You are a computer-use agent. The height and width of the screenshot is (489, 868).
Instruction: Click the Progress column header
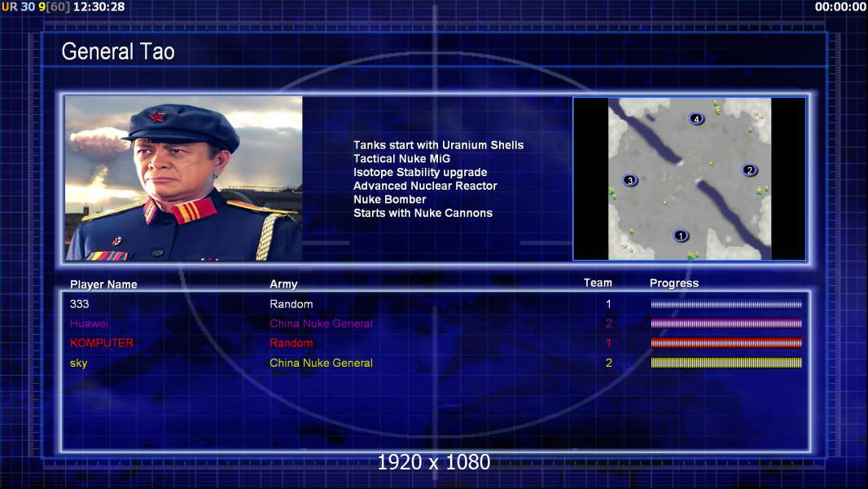point(674,284)
